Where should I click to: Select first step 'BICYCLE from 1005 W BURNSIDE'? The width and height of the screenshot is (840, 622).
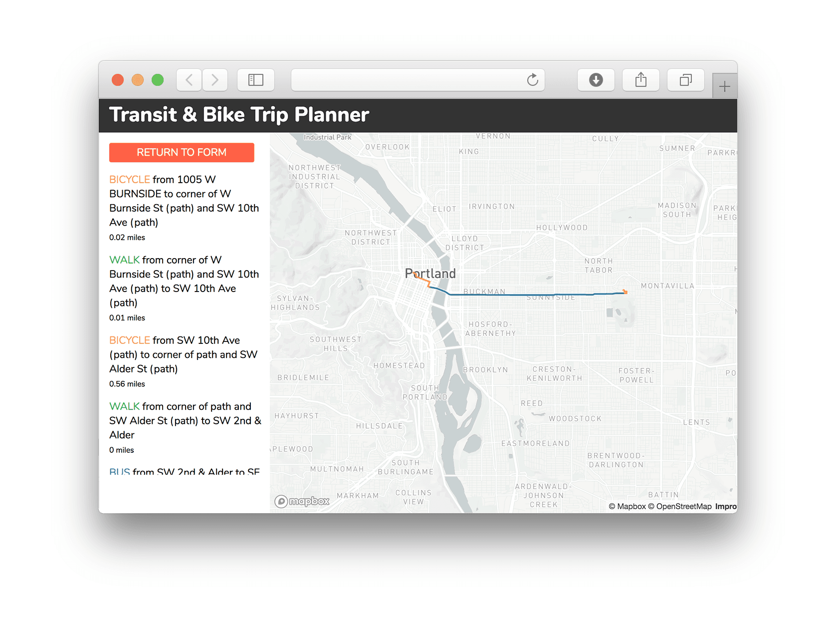[x=184, y=201]
